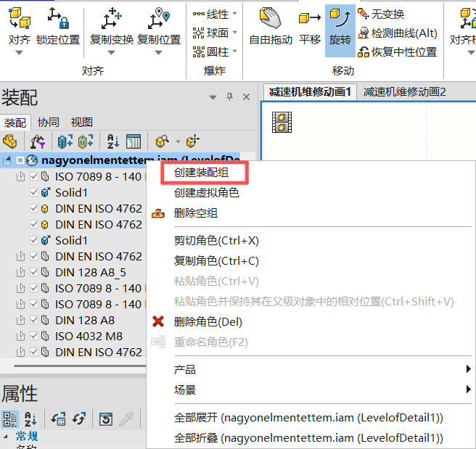Click 检测曲线(Alt) detect curve tool
Viewport: 476px width, 449px height.
pos(398,33)
